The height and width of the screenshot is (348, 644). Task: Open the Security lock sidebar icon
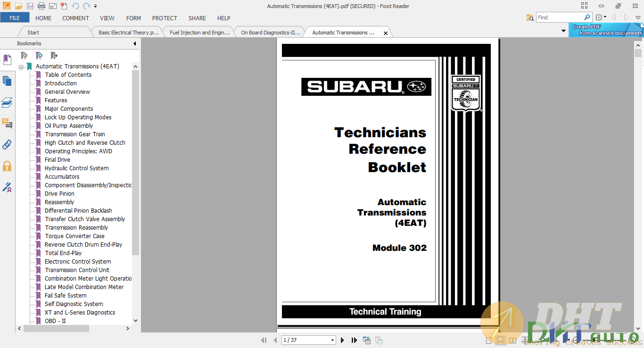click(x=7, y=166)
